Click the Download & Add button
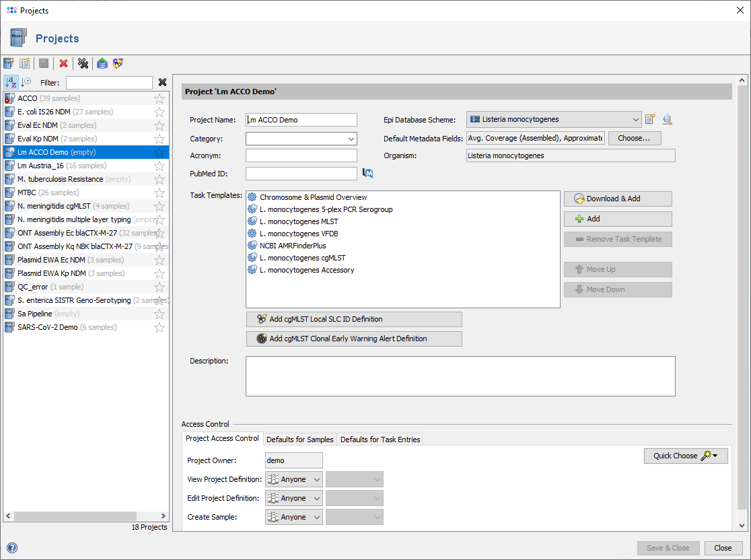The height and width of the screenshot is (560, 751). [618, 199]
